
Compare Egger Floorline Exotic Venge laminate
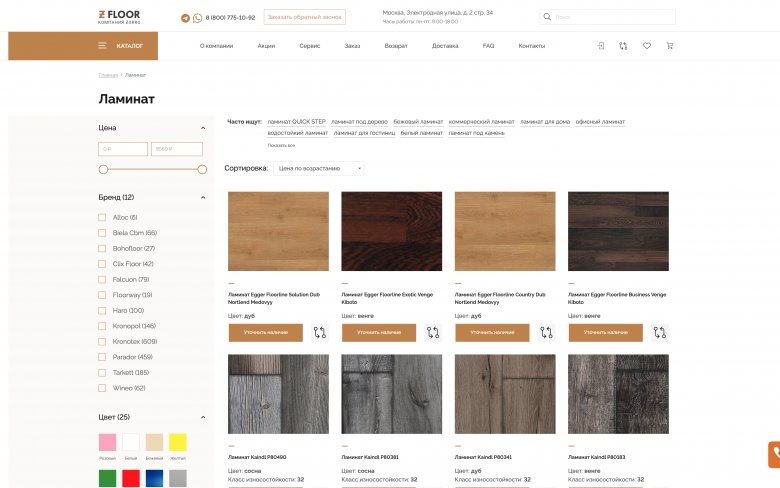pos(433,332)
